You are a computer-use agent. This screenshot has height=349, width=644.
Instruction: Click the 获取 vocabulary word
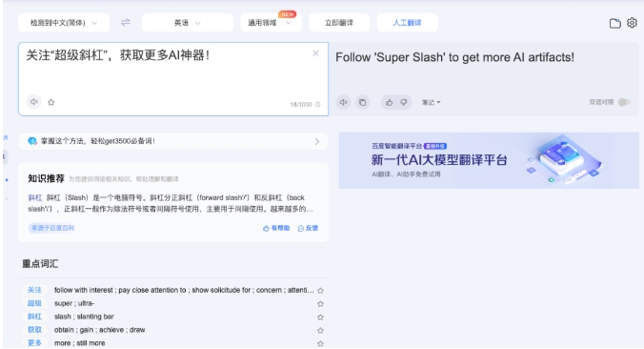(34, 330)
